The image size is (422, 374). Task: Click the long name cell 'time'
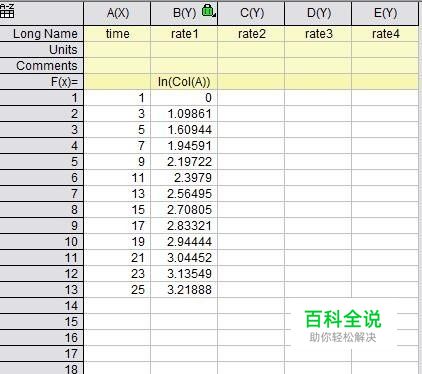[117, 34]
